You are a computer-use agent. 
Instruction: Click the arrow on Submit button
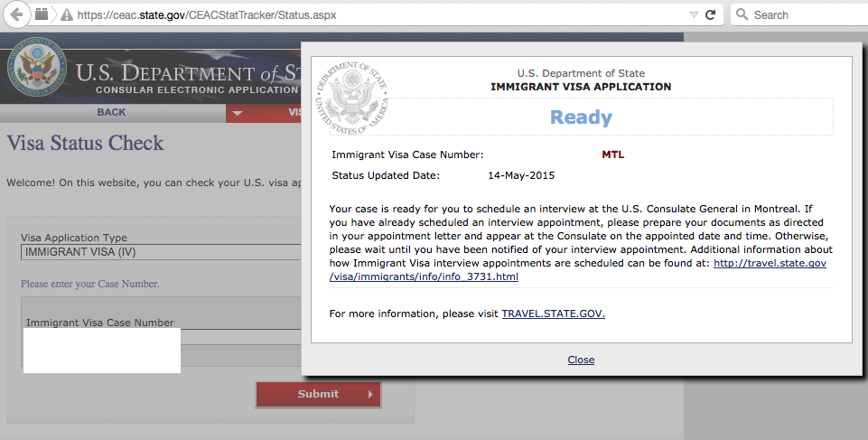pos(370,394)
